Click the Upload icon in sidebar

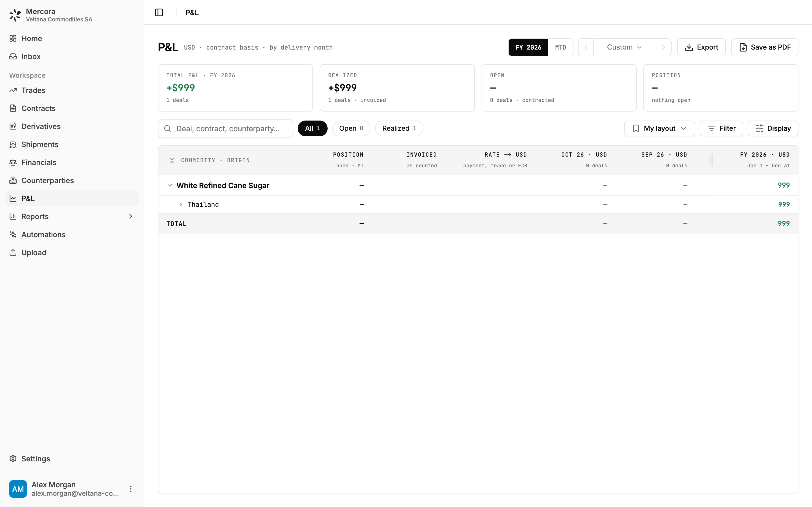[13, 252]
